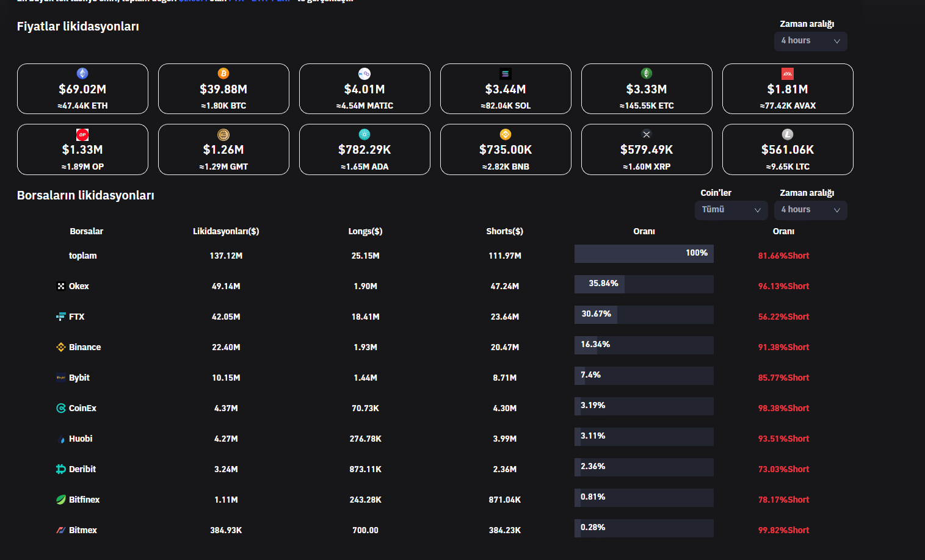Click the Optimism OP coin icon

pyautogui.click(x=82, y=134)
